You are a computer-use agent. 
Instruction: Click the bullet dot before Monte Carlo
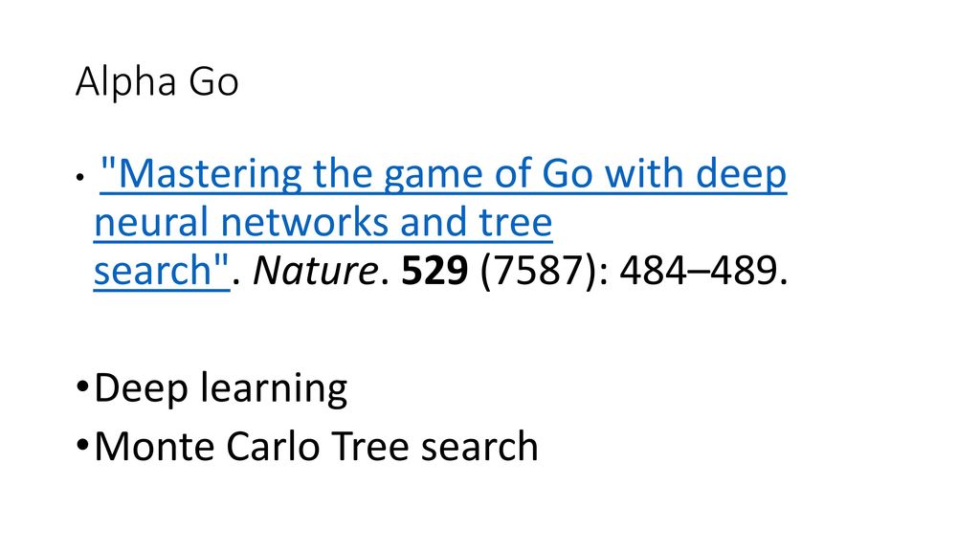click(x=82, y=446)
